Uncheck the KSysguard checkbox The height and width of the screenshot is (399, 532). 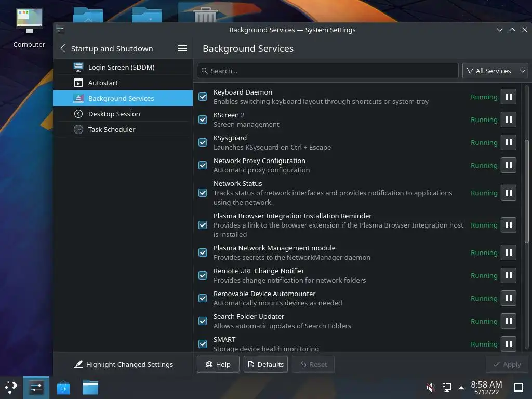203,142
